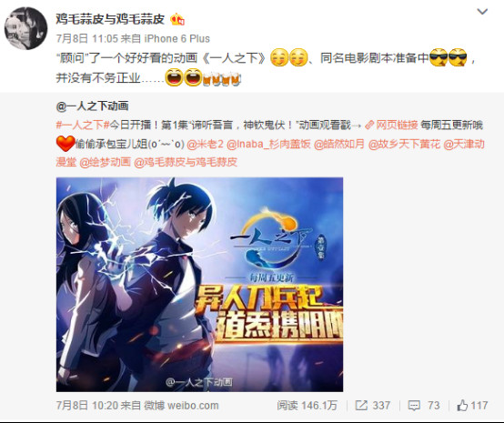Open the @米老2 mention
This screenshot has height=423, width=504.
205,144
